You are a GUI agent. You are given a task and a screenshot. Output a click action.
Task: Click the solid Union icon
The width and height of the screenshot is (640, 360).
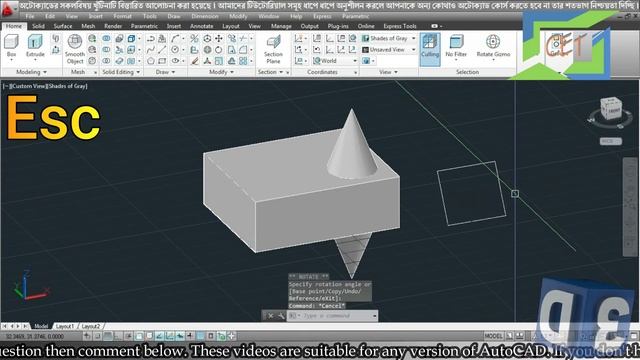tap(106, 38)
